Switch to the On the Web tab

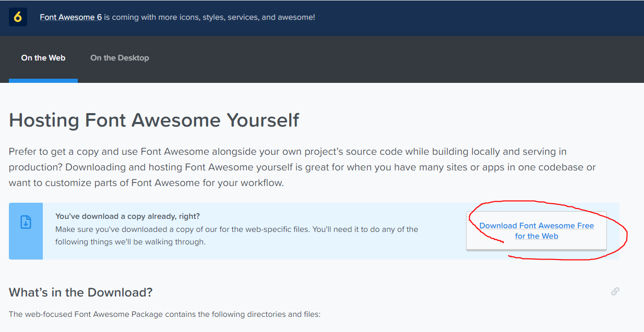pyautogui.click(x=43, y=58)
